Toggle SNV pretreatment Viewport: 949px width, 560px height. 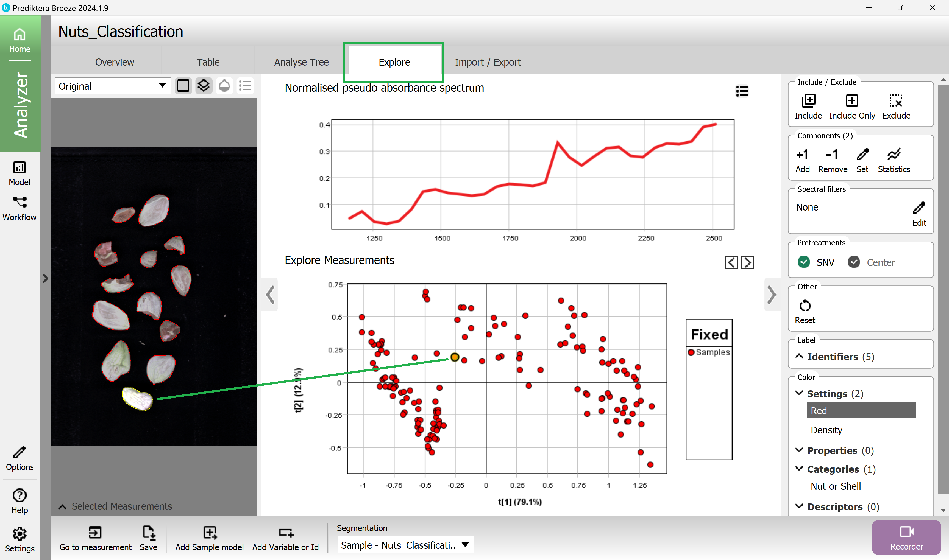tap(804, 262)
